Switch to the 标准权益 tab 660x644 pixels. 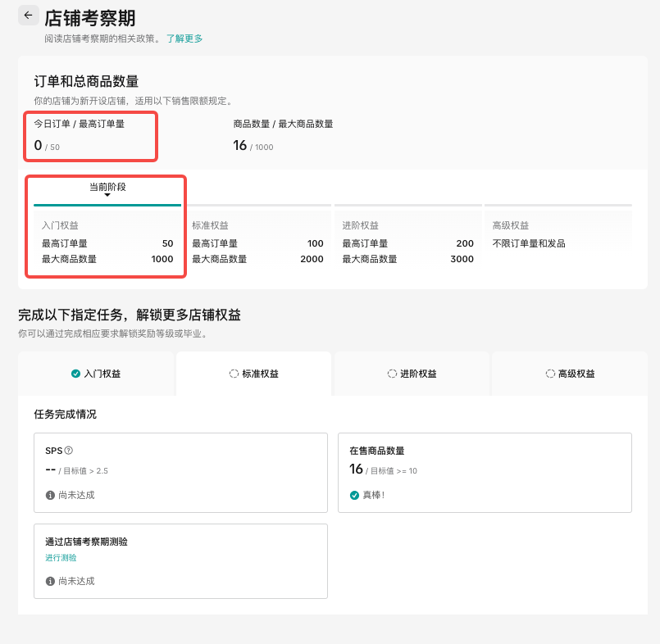coord(253,373)
